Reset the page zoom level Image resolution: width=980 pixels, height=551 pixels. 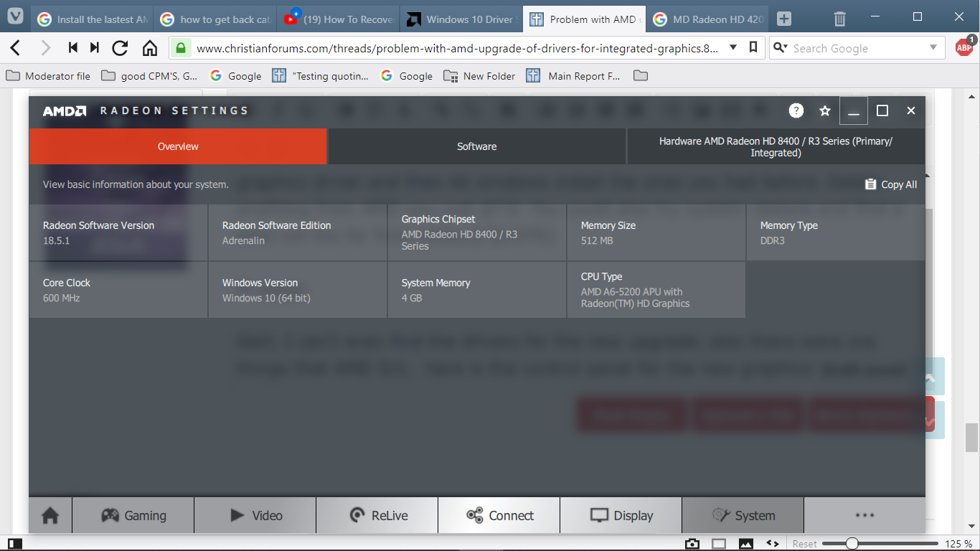click(804, 544)
